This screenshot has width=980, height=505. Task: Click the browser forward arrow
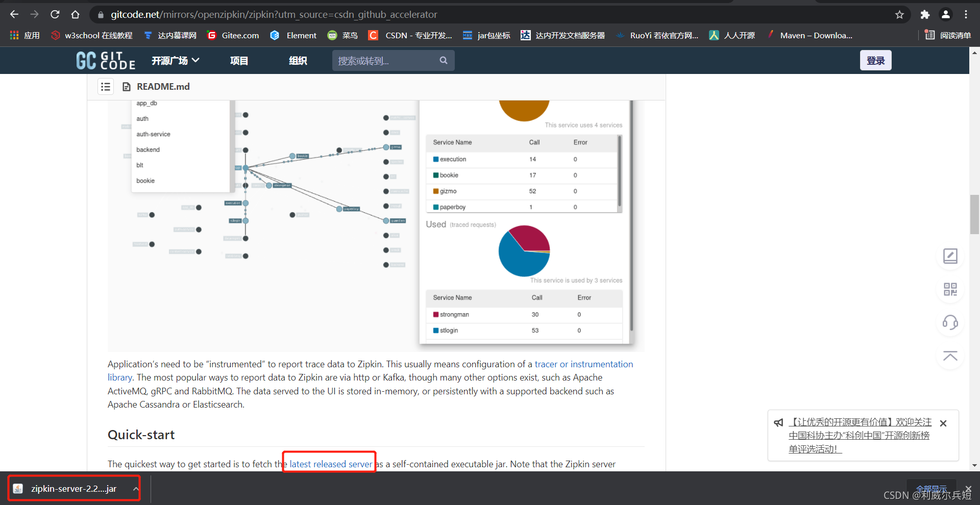34,14
